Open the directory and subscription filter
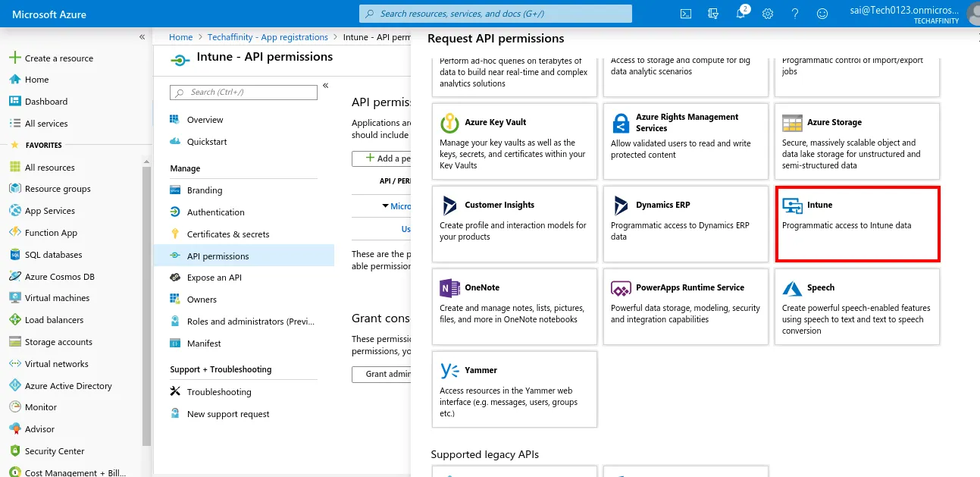Image resolution: width=980 pixels, height=477 pixels. coord(712,14)
